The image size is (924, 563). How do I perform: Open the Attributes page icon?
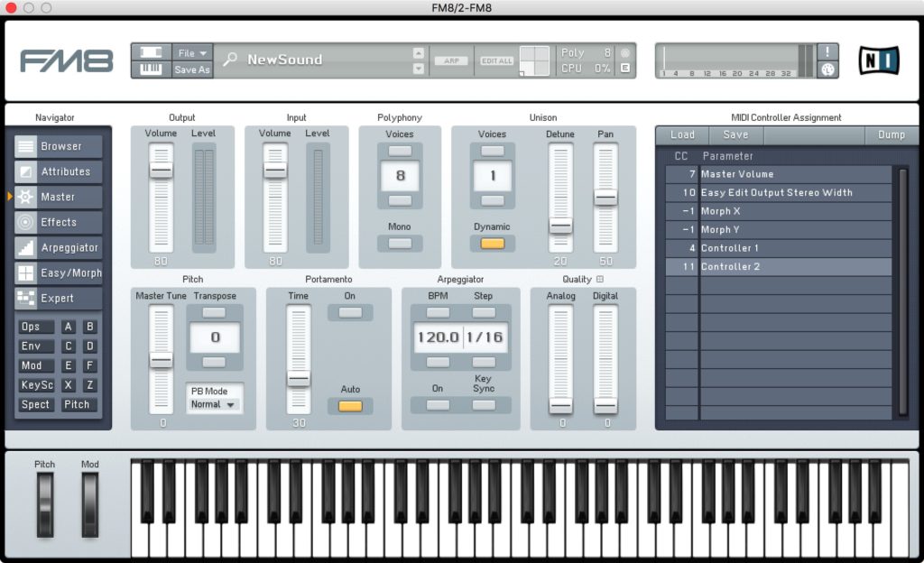[26, 171]
